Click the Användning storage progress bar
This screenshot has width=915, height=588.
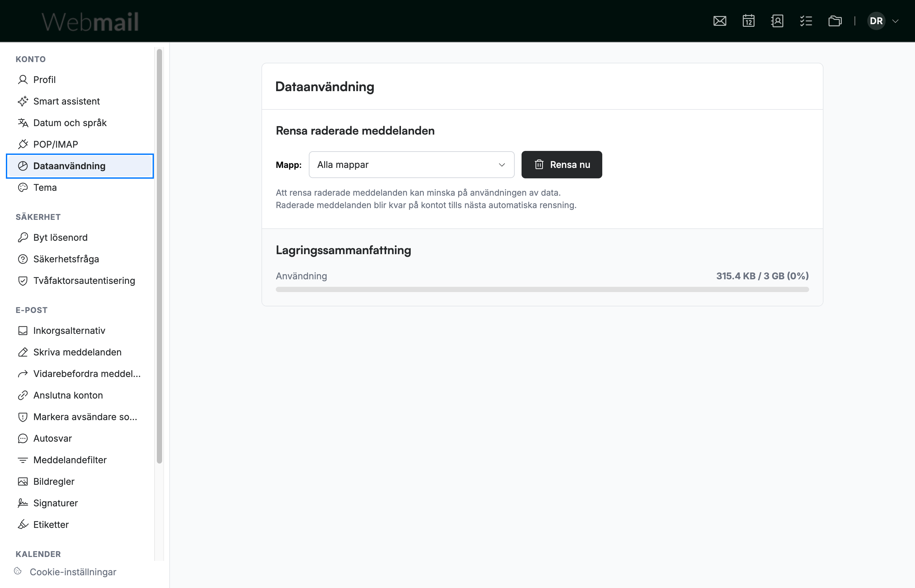(x=542, y=289)
